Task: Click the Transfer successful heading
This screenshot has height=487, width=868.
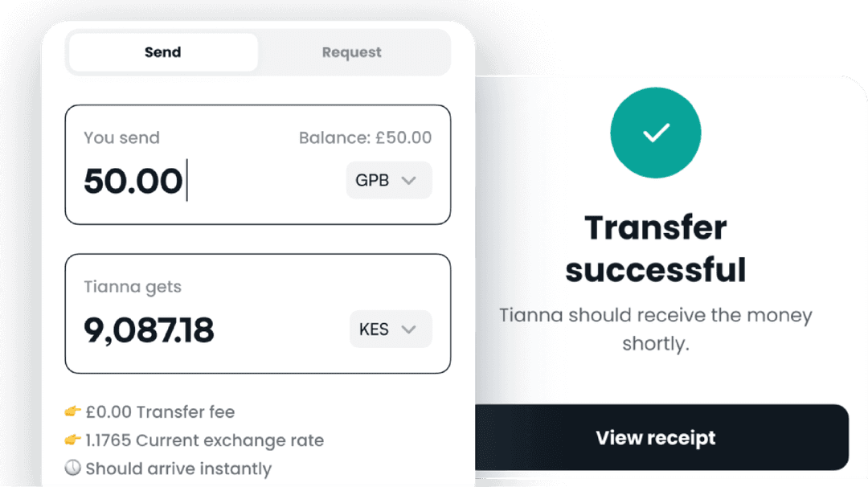Action: click(x=656, y=249)
